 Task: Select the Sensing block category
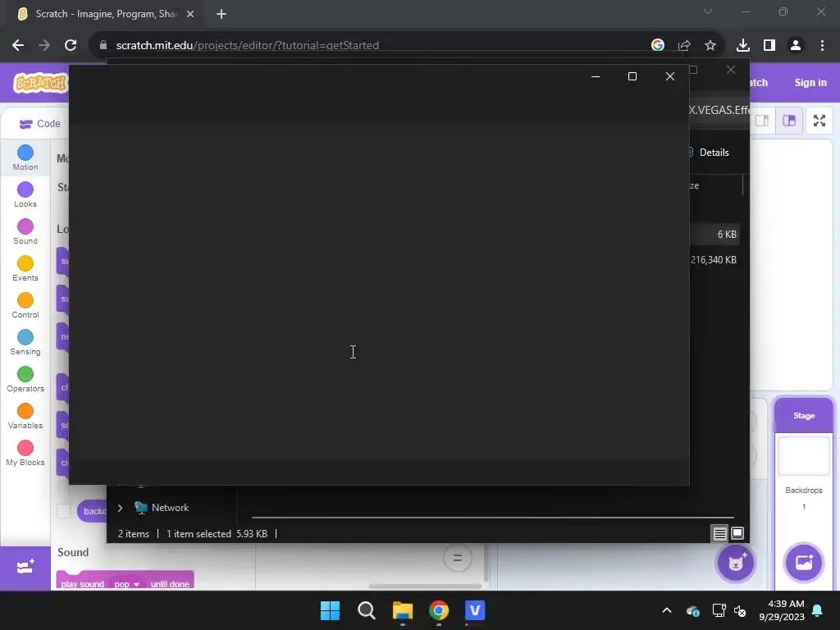pos(25,343)
